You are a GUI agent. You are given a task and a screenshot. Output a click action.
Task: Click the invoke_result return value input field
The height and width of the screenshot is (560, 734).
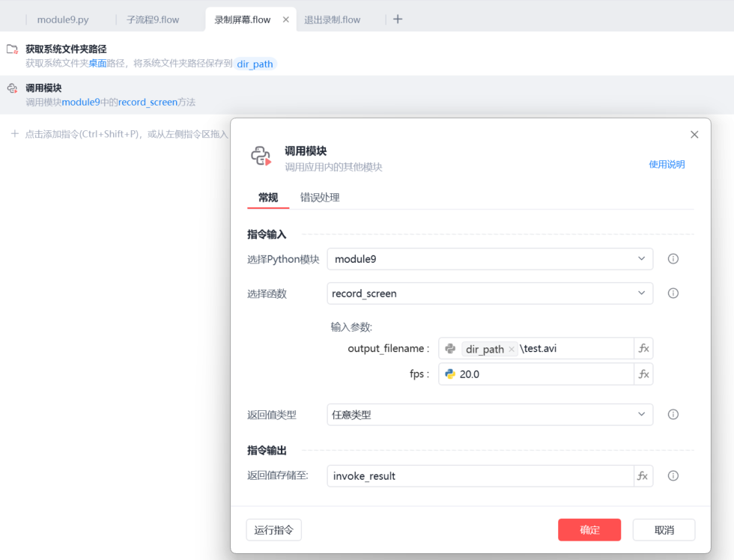coord(479,476)
